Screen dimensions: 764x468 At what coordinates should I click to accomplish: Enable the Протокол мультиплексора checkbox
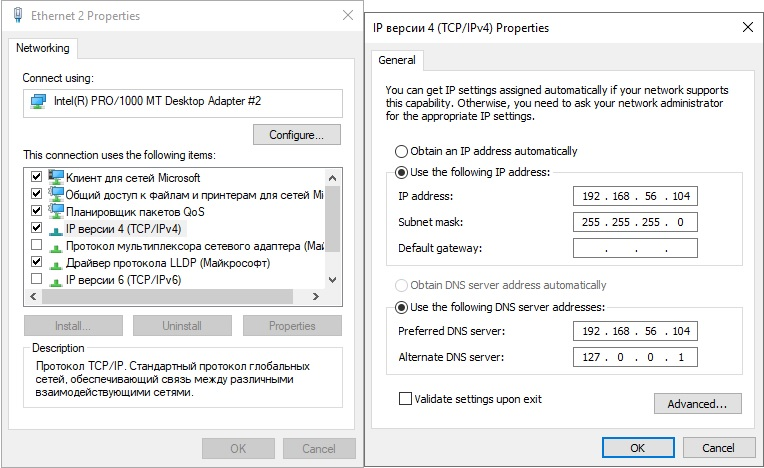pos(37,245)
